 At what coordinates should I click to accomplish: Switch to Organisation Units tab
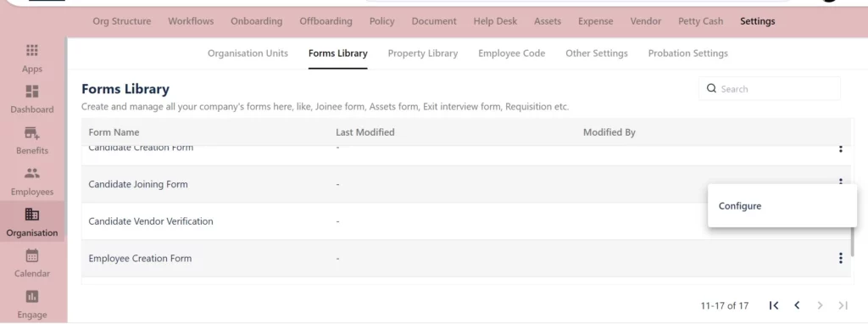click(248, 53)
